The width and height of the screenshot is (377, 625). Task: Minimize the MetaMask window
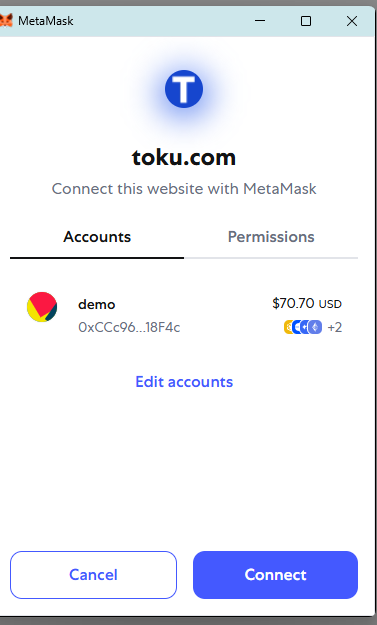coord(260,21)
